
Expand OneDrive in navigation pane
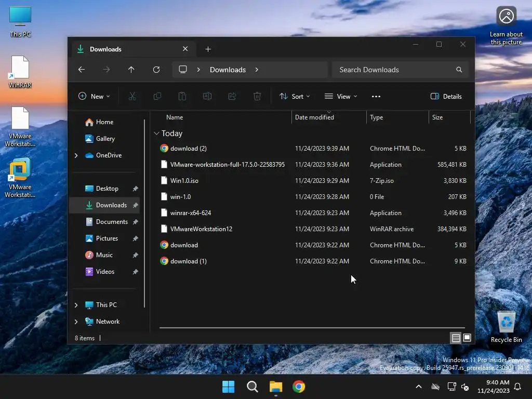pyautogui.click(x=76, y=155)
